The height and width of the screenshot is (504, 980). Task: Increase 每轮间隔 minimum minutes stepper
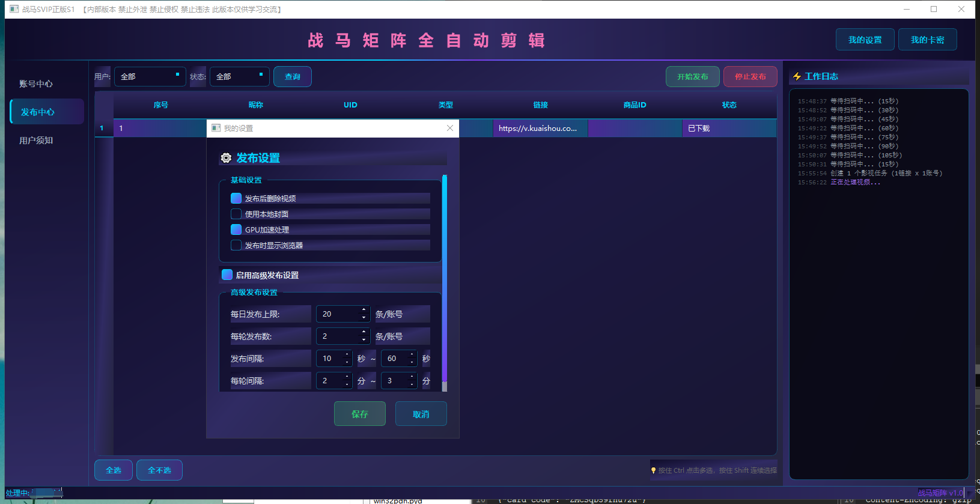click(347, 377)
